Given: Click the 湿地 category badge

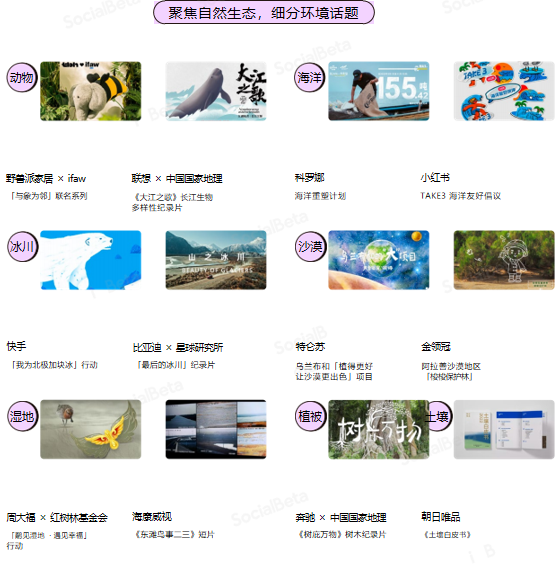Looking at the screenshot, I should (22, 416).
